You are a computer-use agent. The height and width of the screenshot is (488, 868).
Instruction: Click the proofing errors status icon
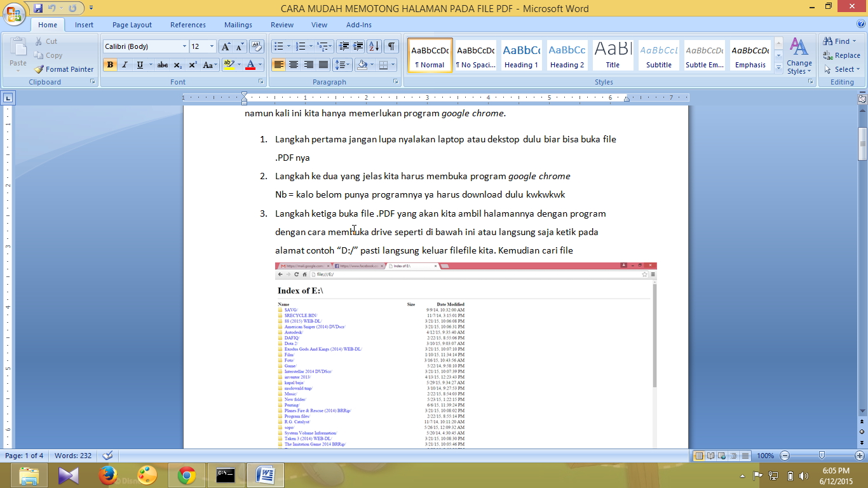tap(107, 456)
